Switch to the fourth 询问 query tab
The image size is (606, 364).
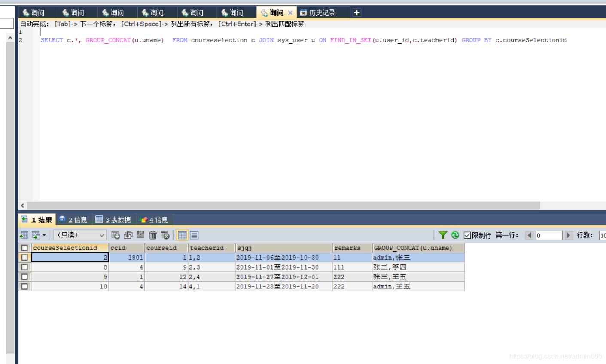click(x=157, y=13)
